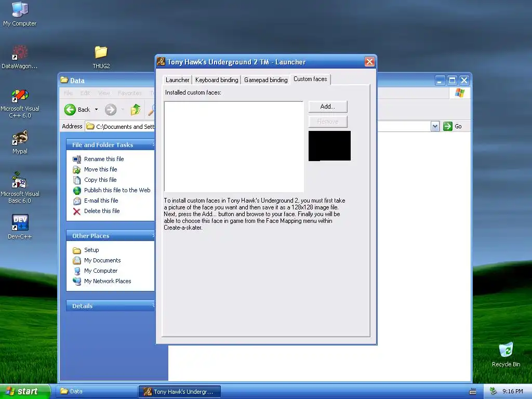Screen dimensions: 532x399
Task: Select the Microsoft Visual C++ 6.0 shortcut
Action: pyautogui.click(x=20, y=103)
